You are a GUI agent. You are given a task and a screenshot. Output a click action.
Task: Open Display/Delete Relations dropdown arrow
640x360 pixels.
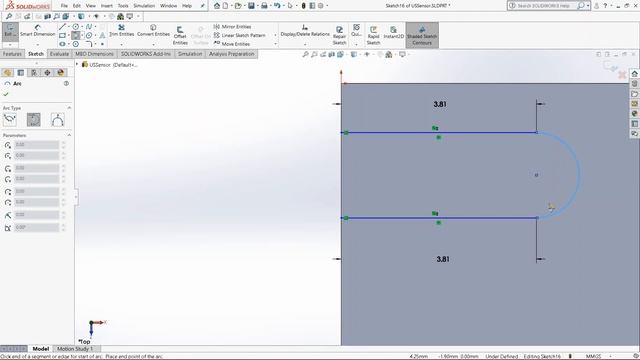click(x=305, y=44)
